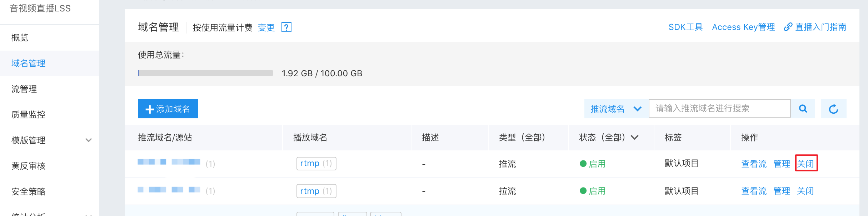Click the magnifier search button
Screen dimensions: 868x216
tap(803, 109)
